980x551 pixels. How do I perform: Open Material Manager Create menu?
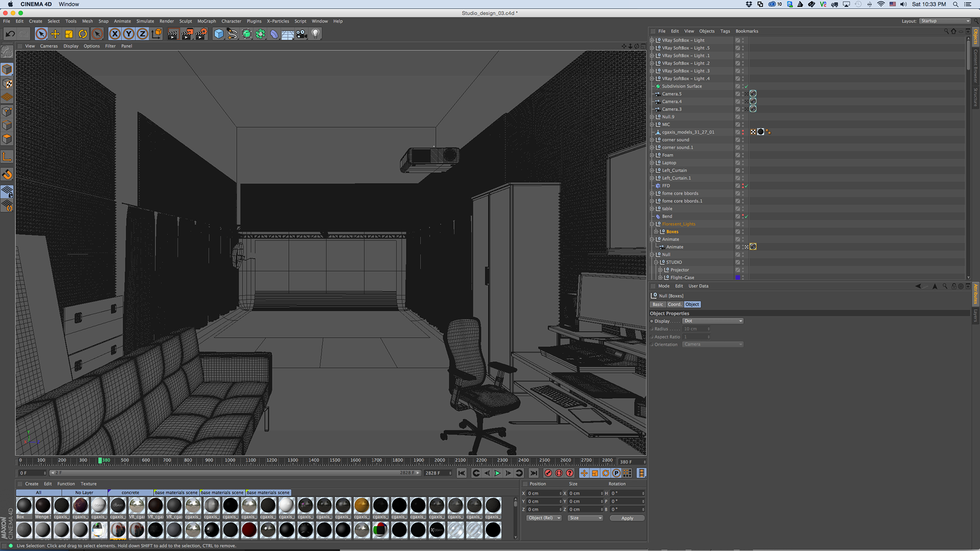click(32, 484)
